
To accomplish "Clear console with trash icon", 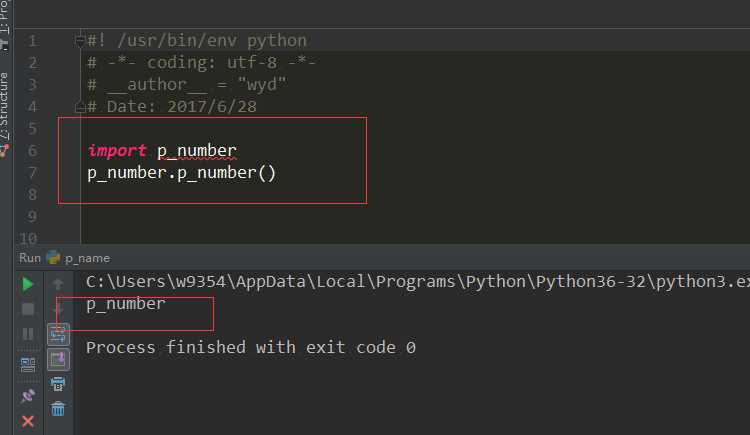I will click(58, 408).
